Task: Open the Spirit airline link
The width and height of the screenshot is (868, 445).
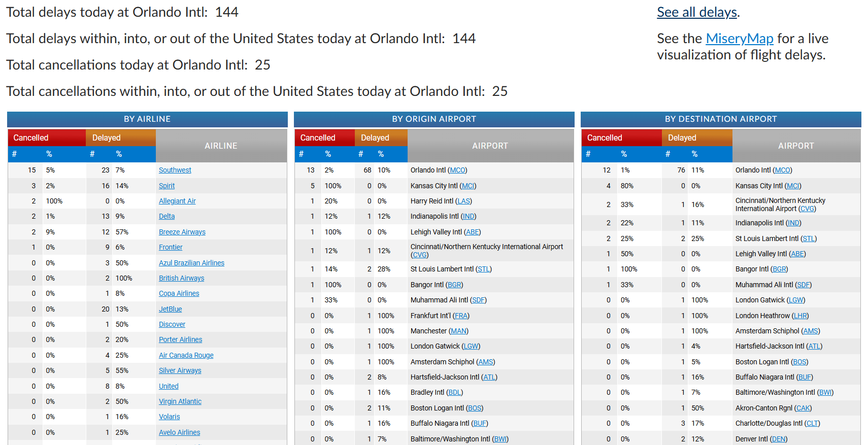Action: click(x=166, y=186)
